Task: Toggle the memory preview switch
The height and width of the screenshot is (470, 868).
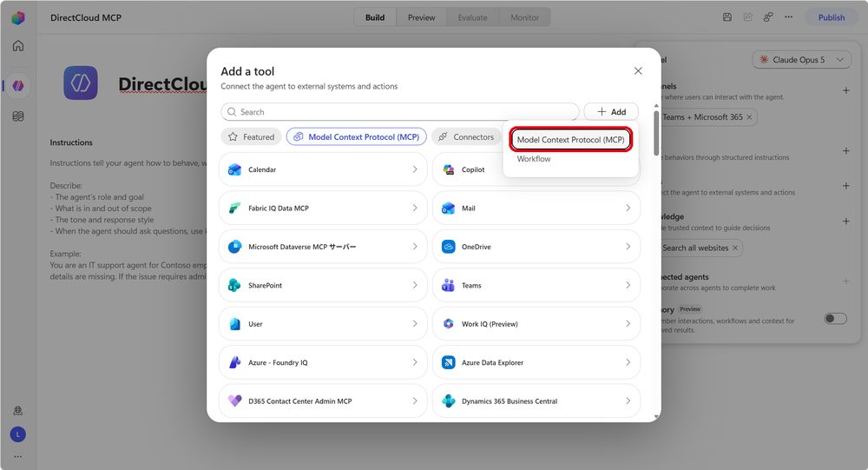Action: point(835,318)
